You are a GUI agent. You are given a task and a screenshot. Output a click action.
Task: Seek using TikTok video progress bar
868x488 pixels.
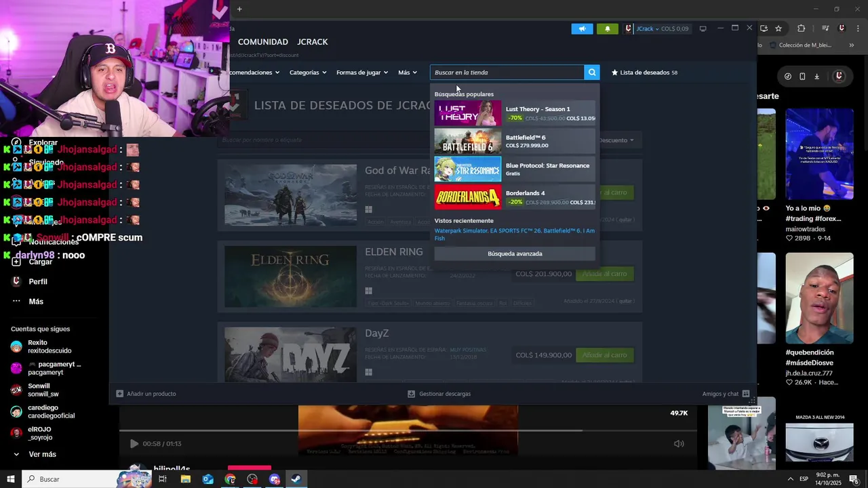tap(408, 430)
